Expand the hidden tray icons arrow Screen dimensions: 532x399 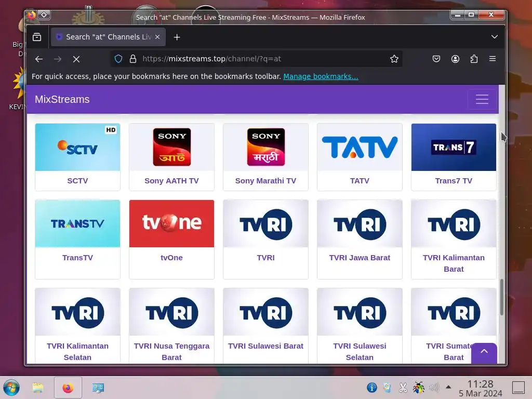pyautogui.click(x=448, y=387)
